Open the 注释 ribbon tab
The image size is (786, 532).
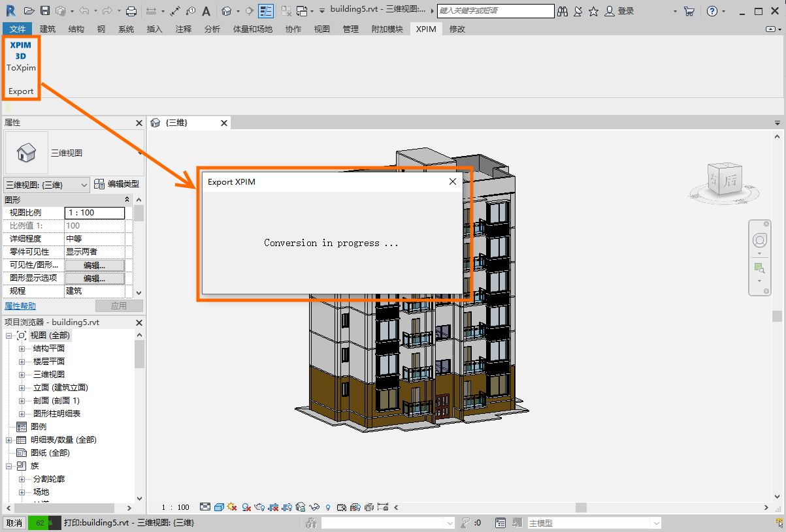184,29
